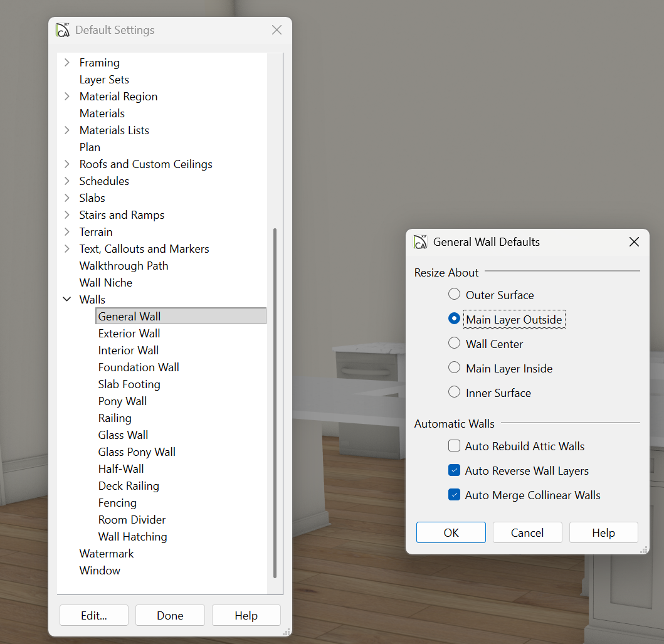Close the General Wall Defaults dialog
Image resolution: width=664 pixels, height=644 pixels.
(x=634, y=242)
